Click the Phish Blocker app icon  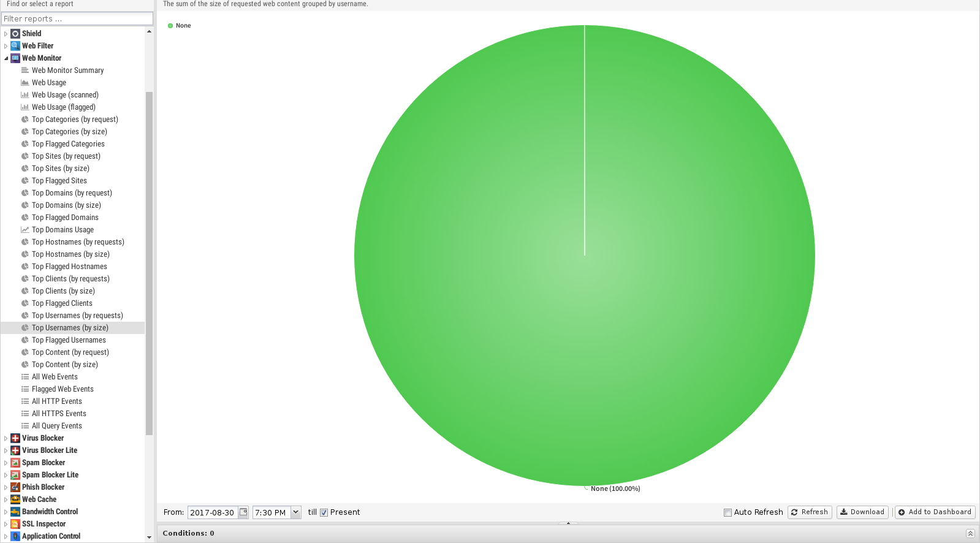click(x=15, y=487)
